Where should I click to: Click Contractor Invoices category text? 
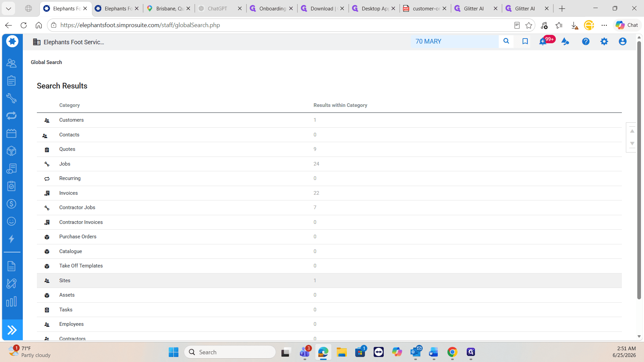[x=81, y=222]
